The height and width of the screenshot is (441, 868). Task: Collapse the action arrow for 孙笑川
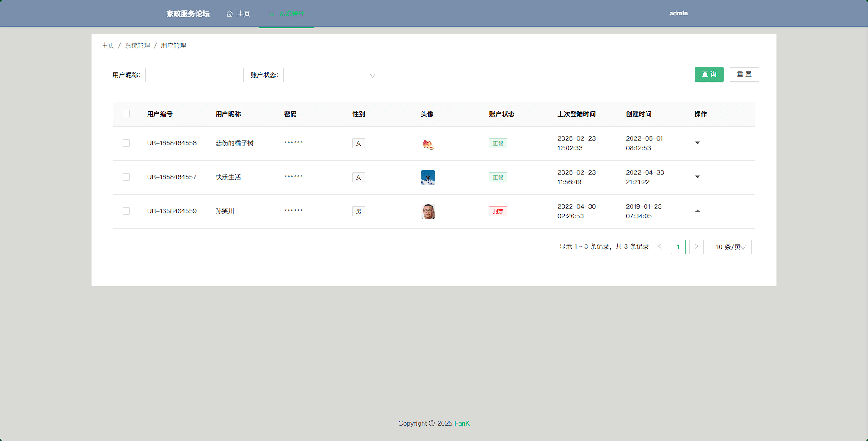tap(697, 211)
